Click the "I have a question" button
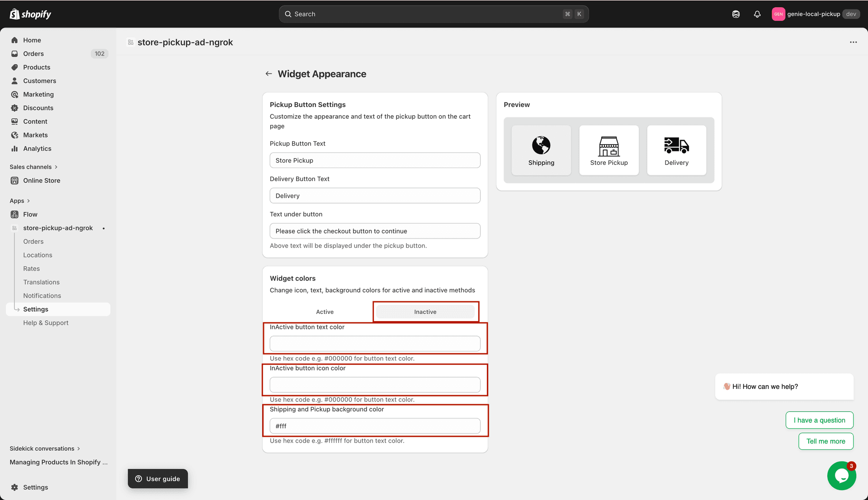Viewport: 868px width, 500px height. (819, 420)
